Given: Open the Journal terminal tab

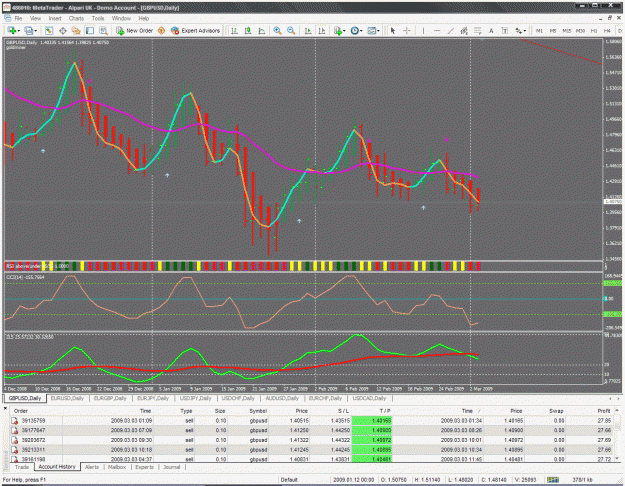Looking at the screenshot, I should (172, 467).
